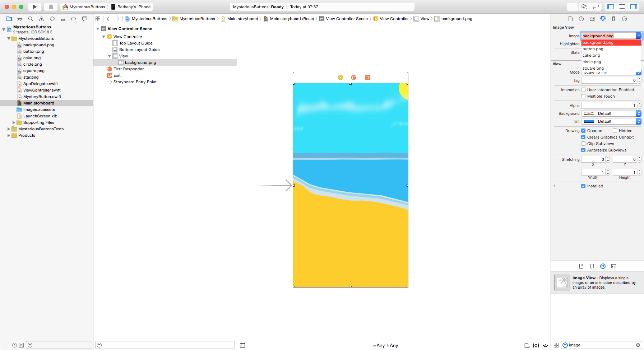Open the Breakpoint navigator
Viewport: 644px width, 350px height.
[74, 19]
